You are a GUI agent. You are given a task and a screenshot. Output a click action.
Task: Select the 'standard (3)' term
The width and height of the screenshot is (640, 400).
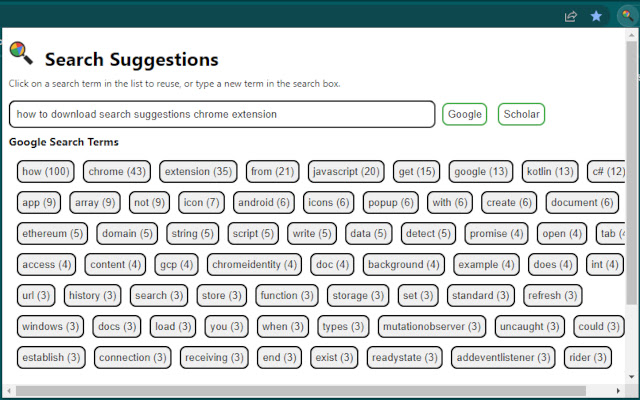pyautogui.click(x=480, y=296)
